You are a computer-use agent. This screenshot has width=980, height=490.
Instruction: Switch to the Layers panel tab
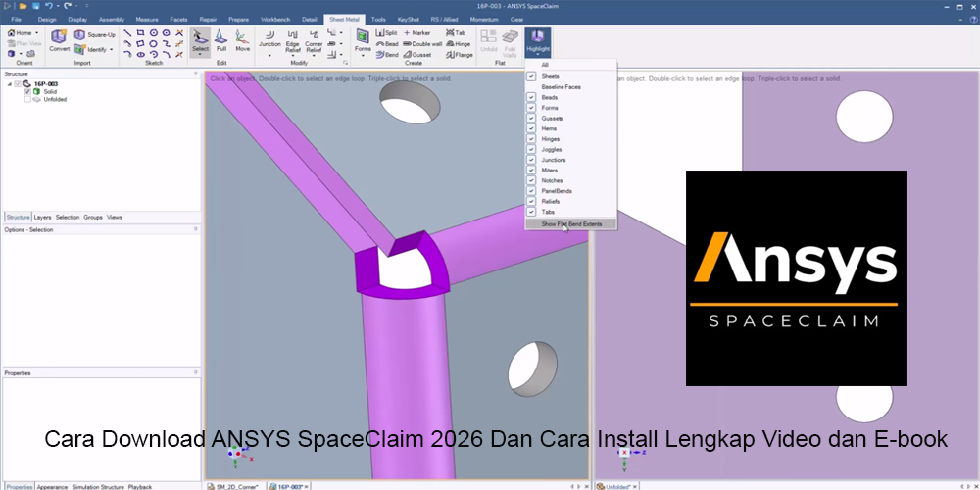(x=42, y=217)
